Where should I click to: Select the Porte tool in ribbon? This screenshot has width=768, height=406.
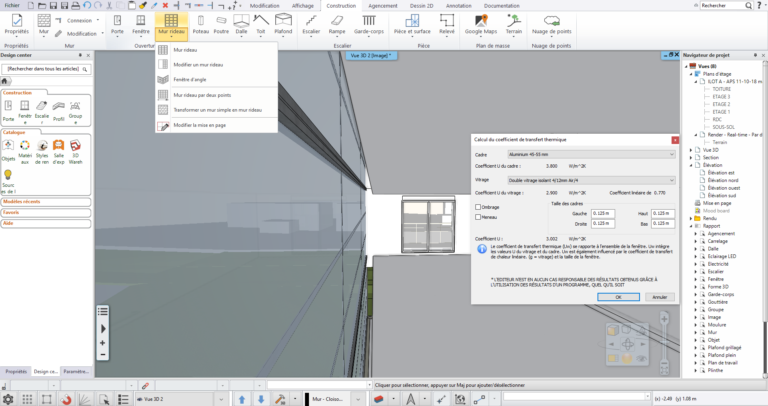pos(117,24)
